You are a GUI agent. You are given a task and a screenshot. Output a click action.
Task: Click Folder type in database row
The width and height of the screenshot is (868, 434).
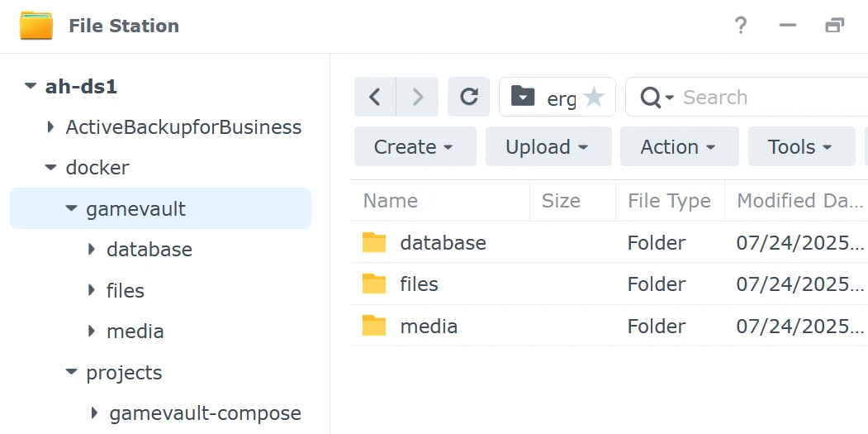(x=657, y=243)
